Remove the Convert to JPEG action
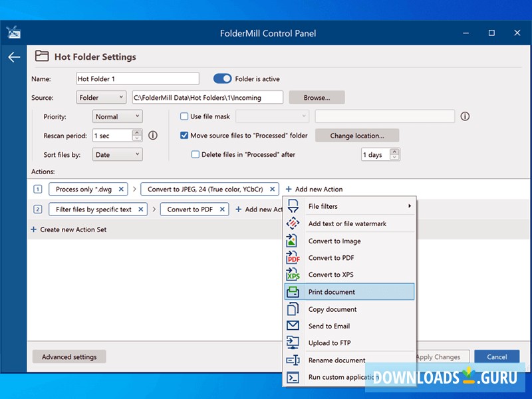The height and width of the screenshot is (399, 532). [x=272, y=189]
